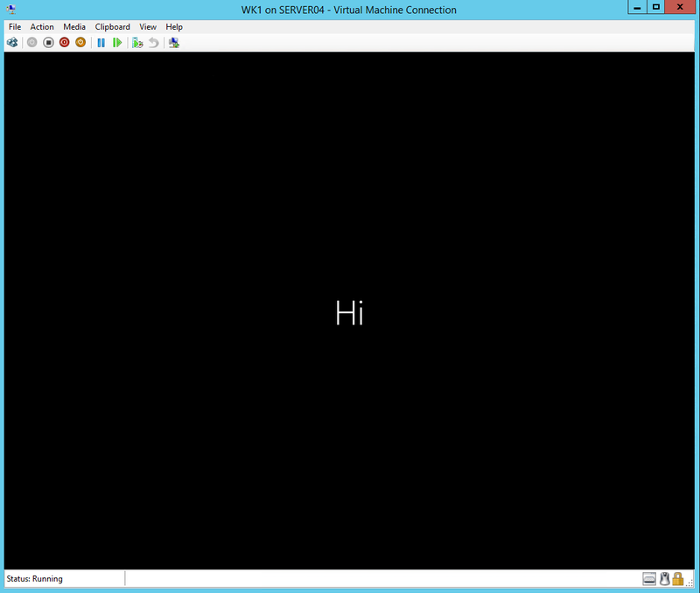Open the Media menu
Viewport: 700px width, 593px height.
74,26
